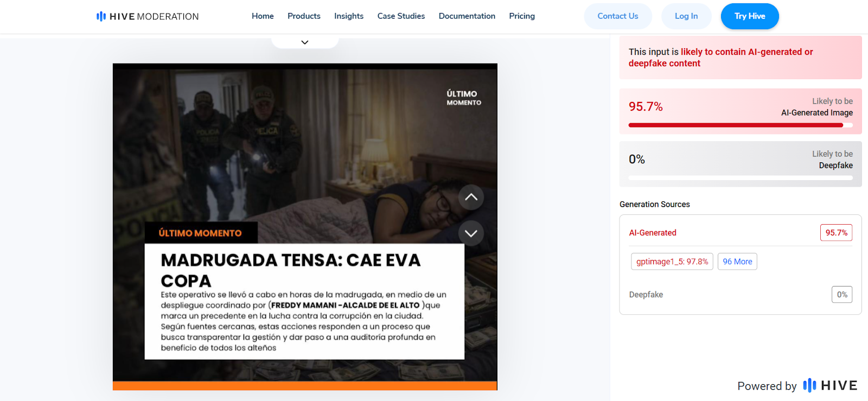Open the Products menu
Screen dimensions: 868x401
[x=304, y=16]
